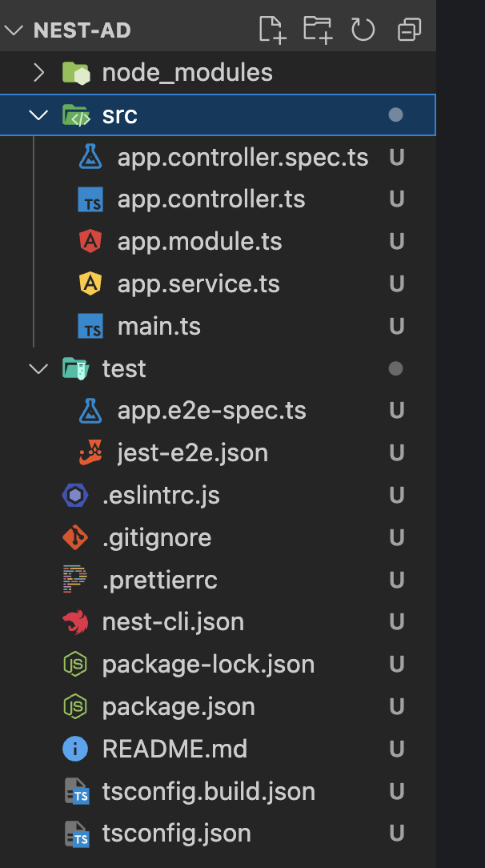Click the flask icon next to app.controller.spec.ts

click(x=90, y=157)
